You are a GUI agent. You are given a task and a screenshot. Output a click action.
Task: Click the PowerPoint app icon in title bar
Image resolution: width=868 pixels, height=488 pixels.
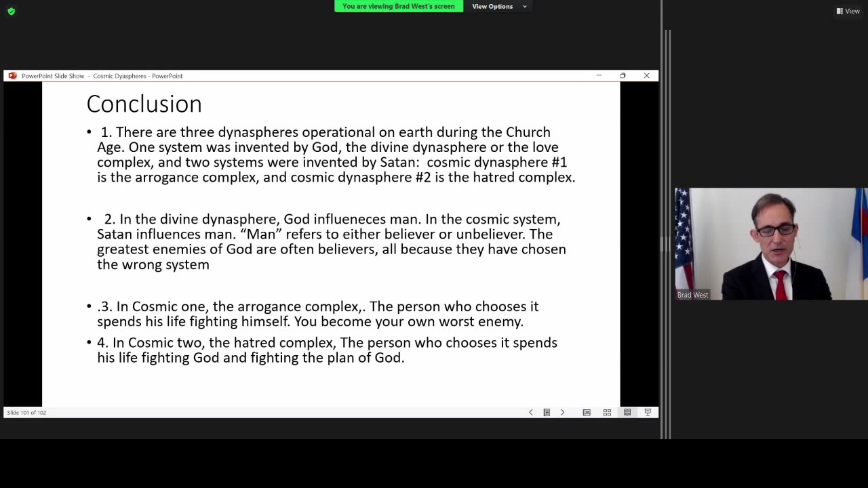12,76
